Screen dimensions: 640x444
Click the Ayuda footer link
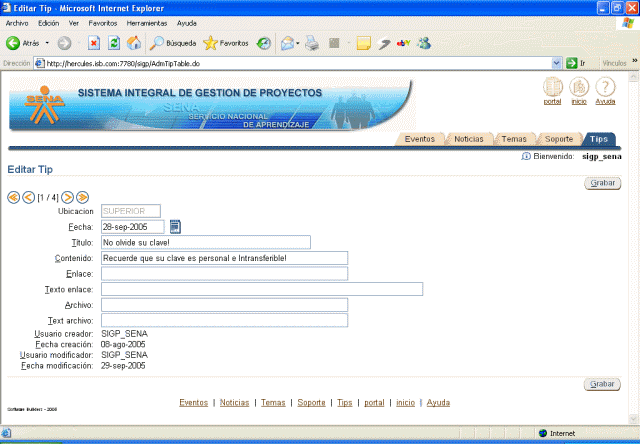click(438, 403)
